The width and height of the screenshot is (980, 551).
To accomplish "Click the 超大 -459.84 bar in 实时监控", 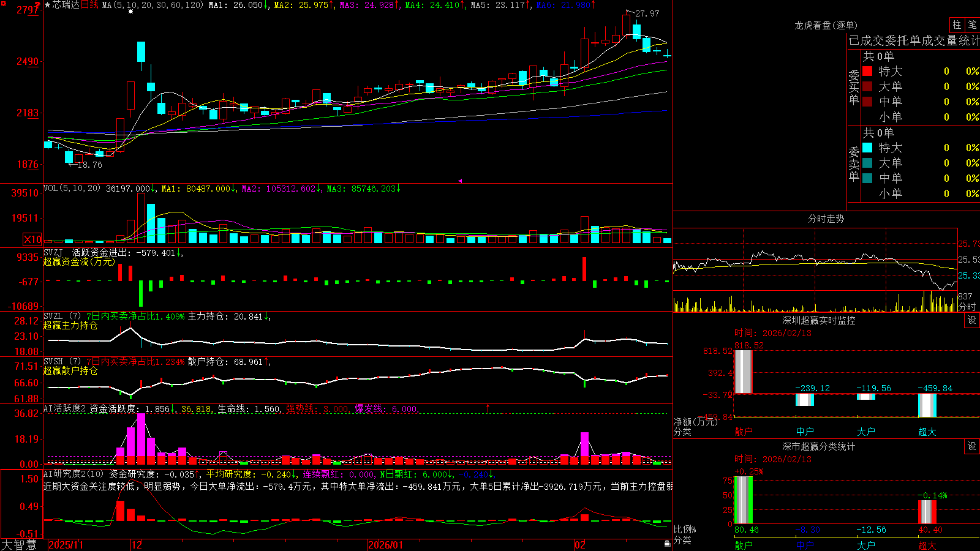I will tap(927, 405).
